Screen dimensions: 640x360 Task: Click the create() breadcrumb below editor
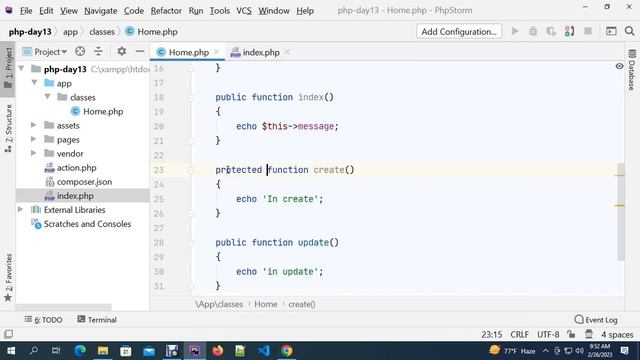pyautogui.click(x=302, y=304)
